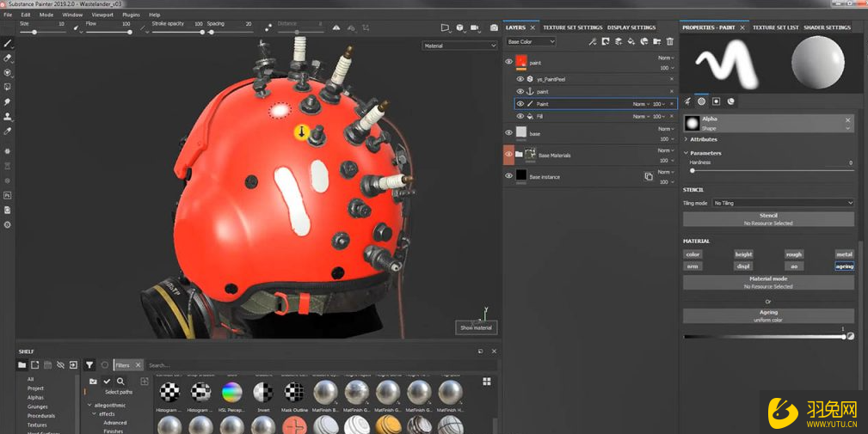Switch to Texture Set Settings tab

(x=572, y=28)
